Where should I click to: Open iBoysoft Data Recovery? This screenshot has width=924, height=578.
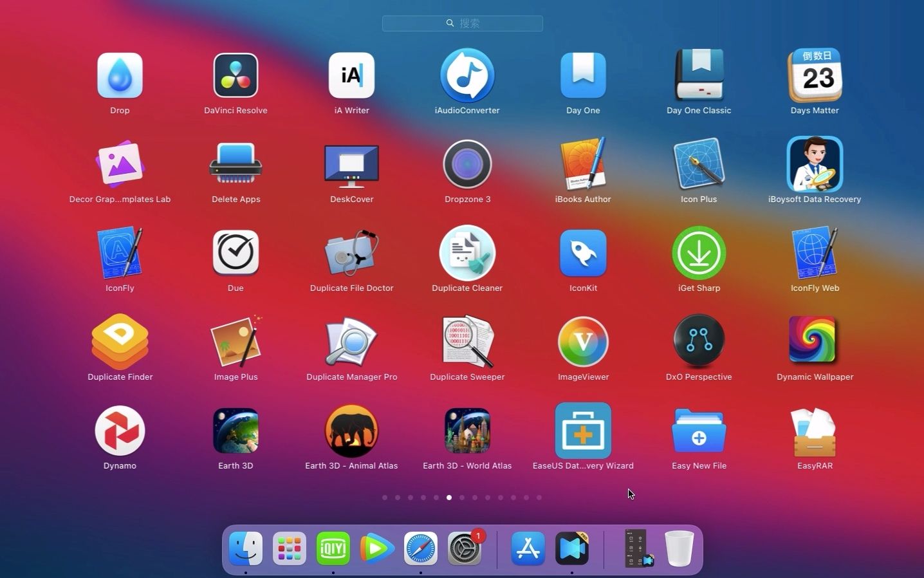(815, 164)
